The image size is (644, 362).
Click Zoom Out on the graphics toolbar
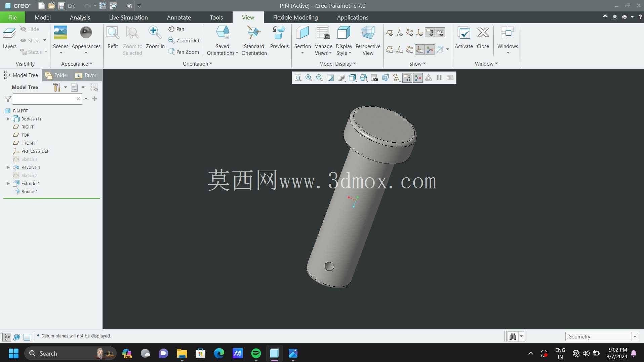[x=320, y=78]
